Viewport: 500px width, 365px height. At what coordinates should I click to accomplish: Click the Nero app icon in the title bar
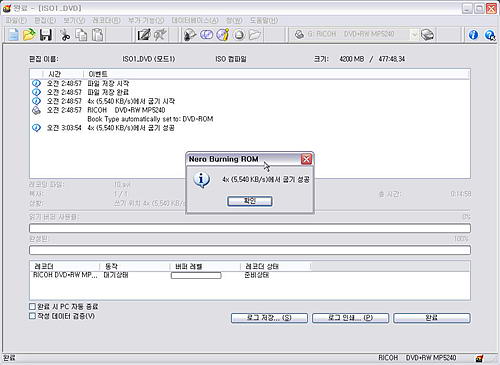click(x=7, y=8)
